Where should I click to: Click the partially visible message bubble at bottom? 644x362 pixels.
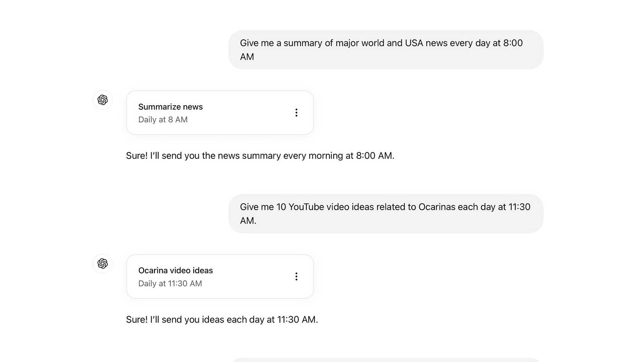[x=386, y=361]
